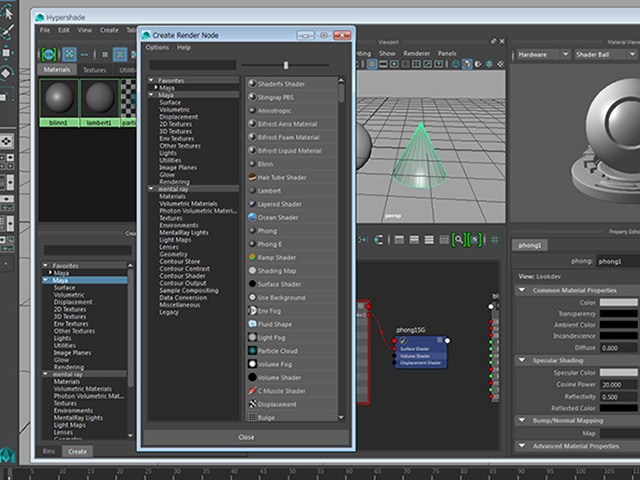The image size is (640, 480).
Task: Click the Specular Color swatch
Action: (618, 372)
